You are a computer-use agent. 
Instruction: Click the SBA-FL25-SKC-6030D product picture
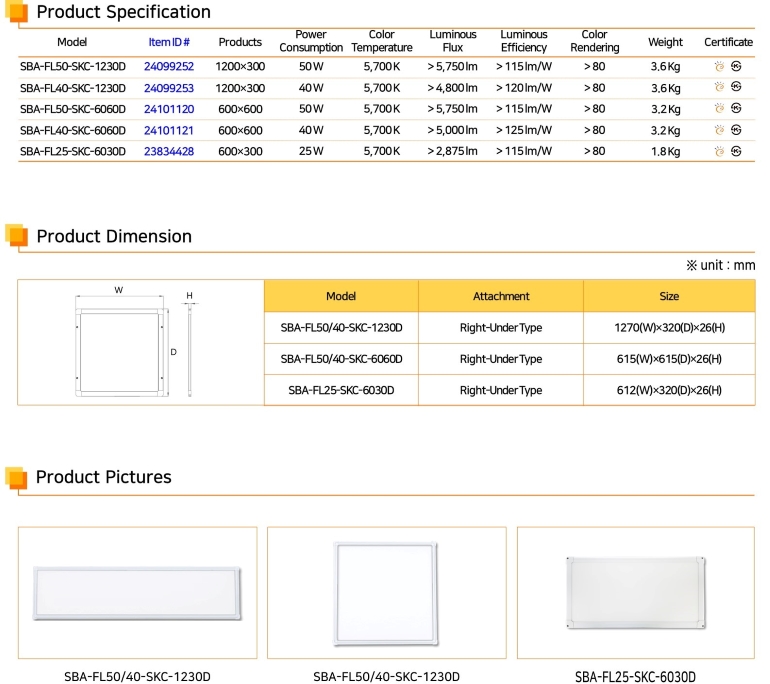click(x=635, y=591)
